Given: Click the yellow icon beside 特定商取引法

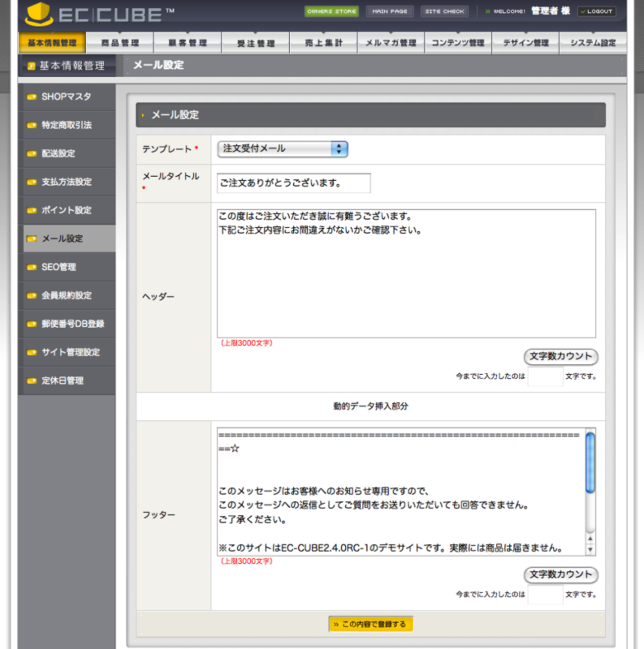Looking at the screenshot, I should pyautogui.click(x=32, y=125).
